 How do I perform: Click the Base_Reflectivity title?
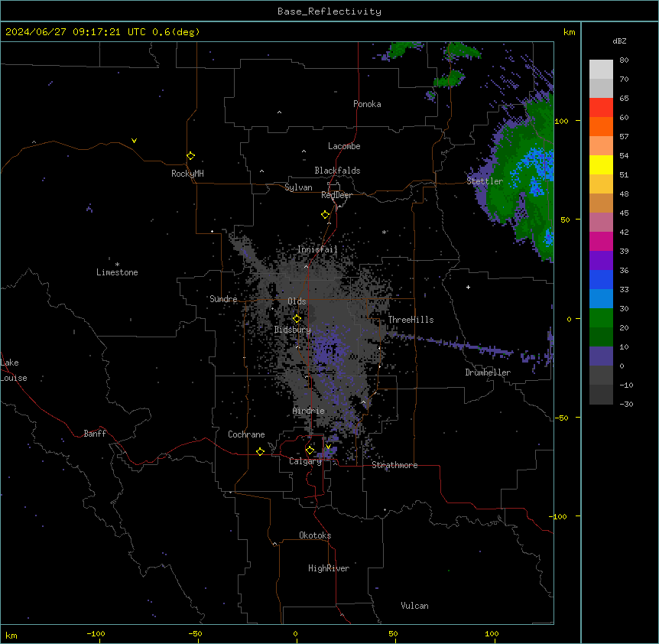tap(329, 11)
